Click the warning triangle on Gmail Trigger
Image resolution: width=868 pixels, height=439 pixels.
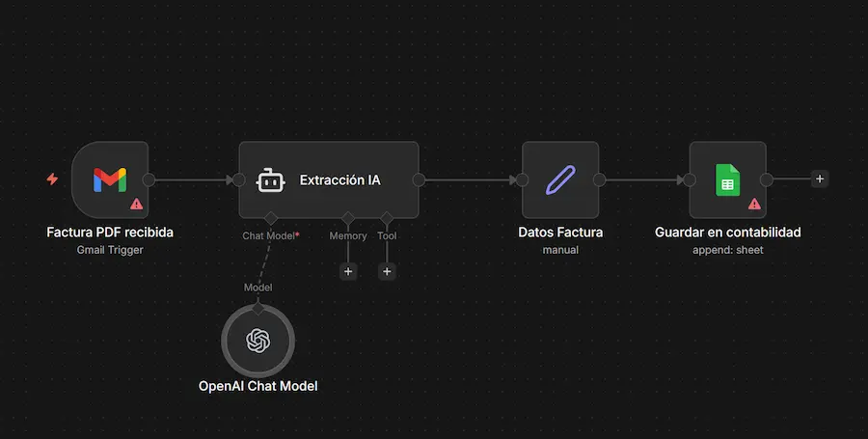click(x=136, y=205)
